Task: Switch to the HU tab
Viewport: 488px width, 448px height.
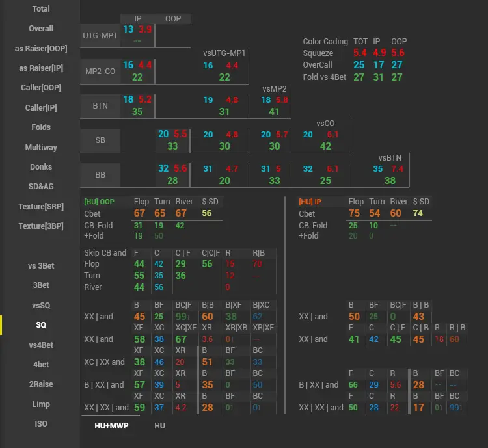Action: click(x=159, y=425)
